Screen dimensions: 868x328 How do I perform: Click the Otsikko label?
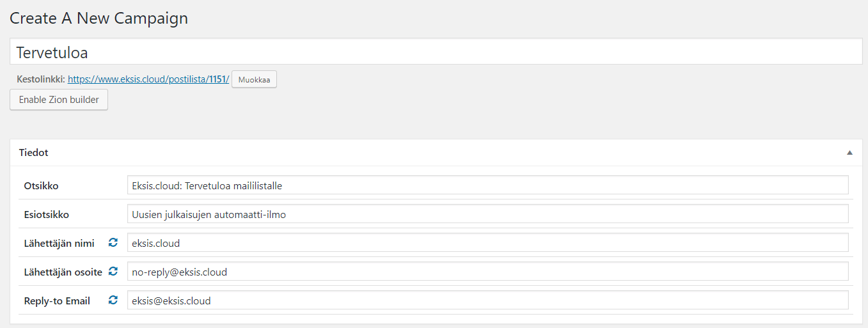point(42,185)
